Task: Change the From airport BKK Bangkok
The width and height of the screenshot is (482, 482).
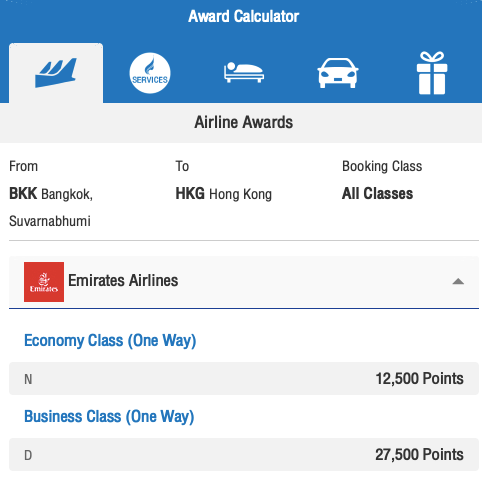Action: 51,207
